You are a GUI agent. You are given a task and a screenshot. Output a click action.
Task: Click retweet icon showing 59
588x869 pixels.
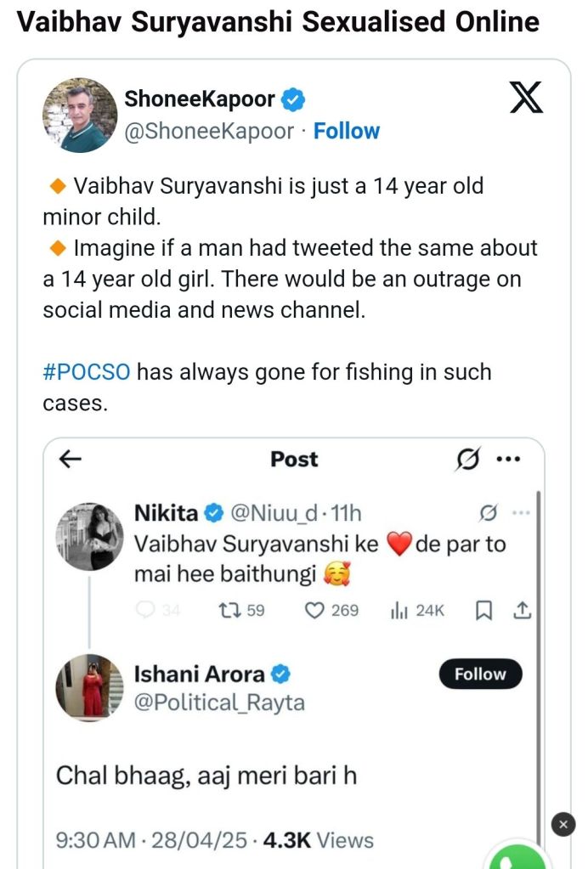click(229, 610)
